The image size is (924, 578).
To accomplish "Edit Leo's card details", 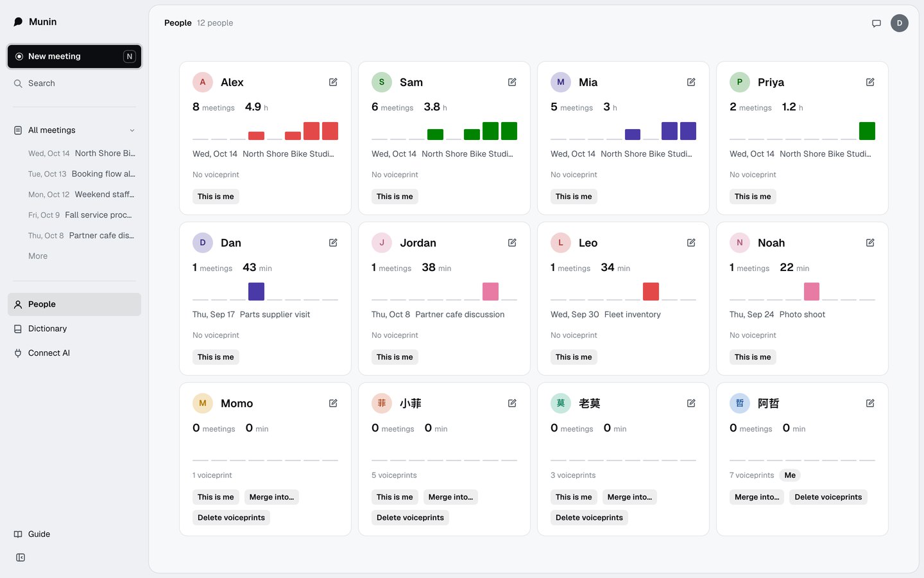I will tap(691, 243).
